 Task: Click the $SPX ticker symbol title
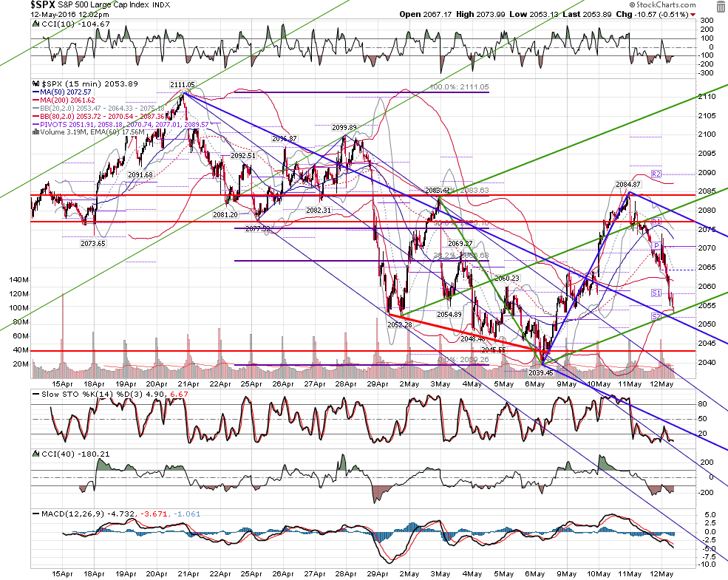coord(43,4)
